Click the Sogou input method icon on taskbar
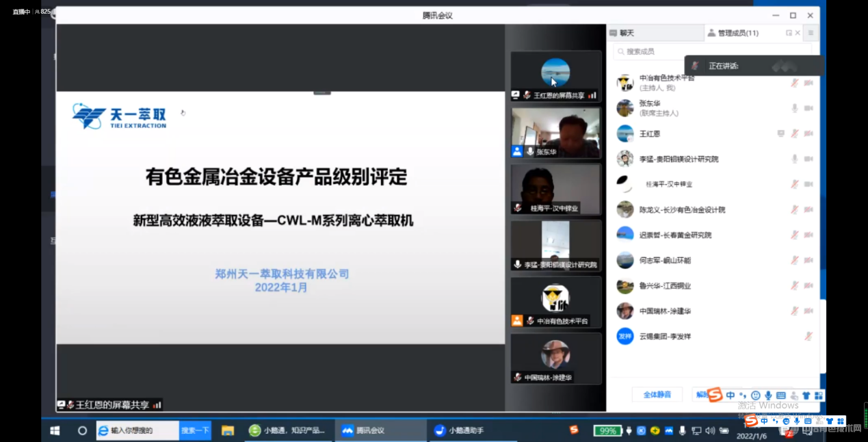The width and height of the screenshot is (868, 442). [574, 430]
